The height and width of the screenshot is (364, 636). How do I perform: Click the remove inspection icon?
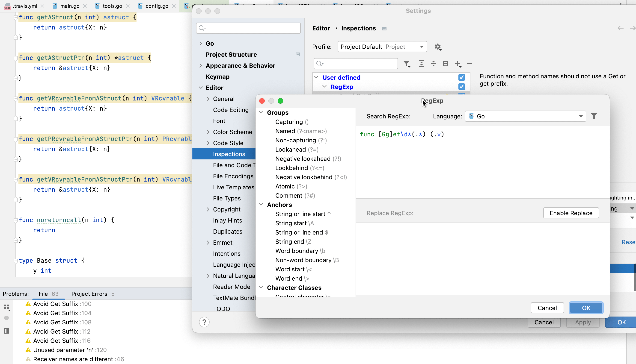click(470, 64)
